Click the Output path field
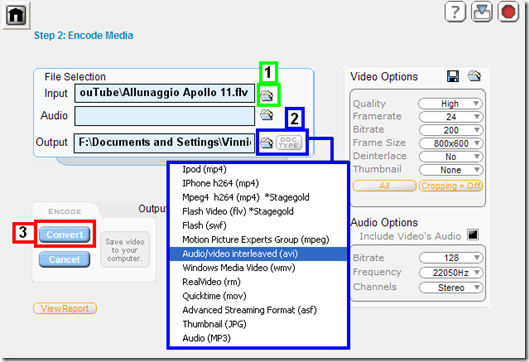This screenshot has height=362, width=529. 164,142
